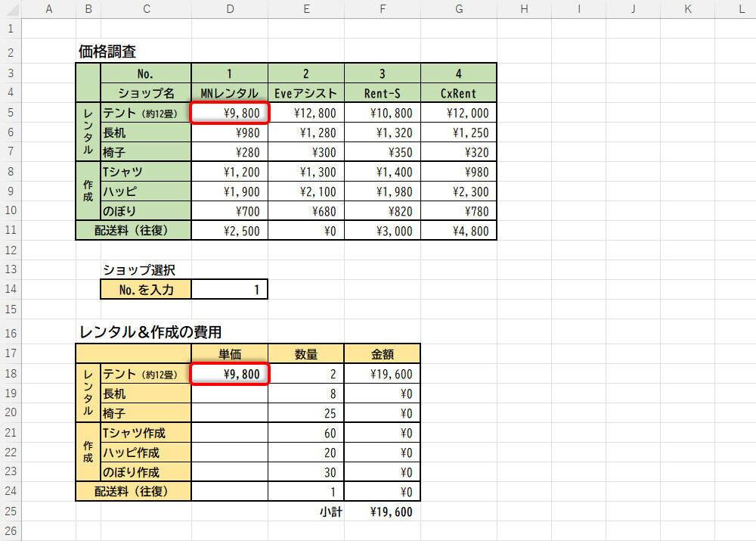Select the quantity 60 cell for Tシャツ作成
This screenshot has width=756, height=541.
tap(305, 433)
